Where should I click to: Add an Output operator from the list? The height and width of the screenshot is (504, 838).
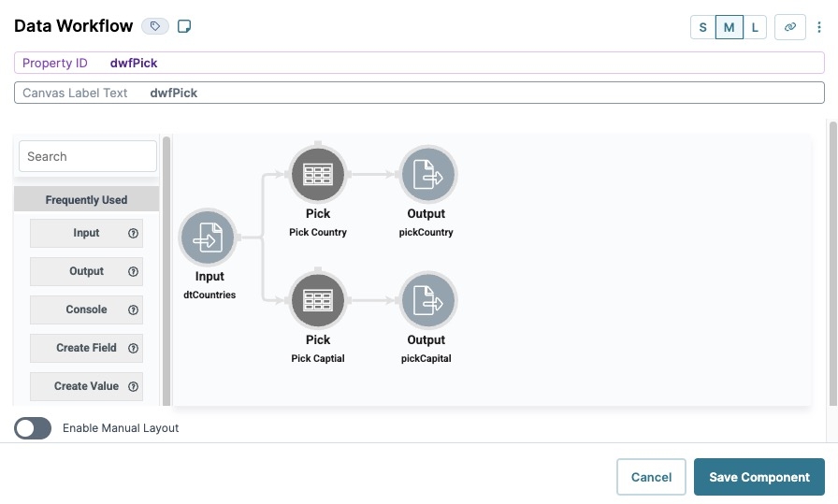coord(86,271)
